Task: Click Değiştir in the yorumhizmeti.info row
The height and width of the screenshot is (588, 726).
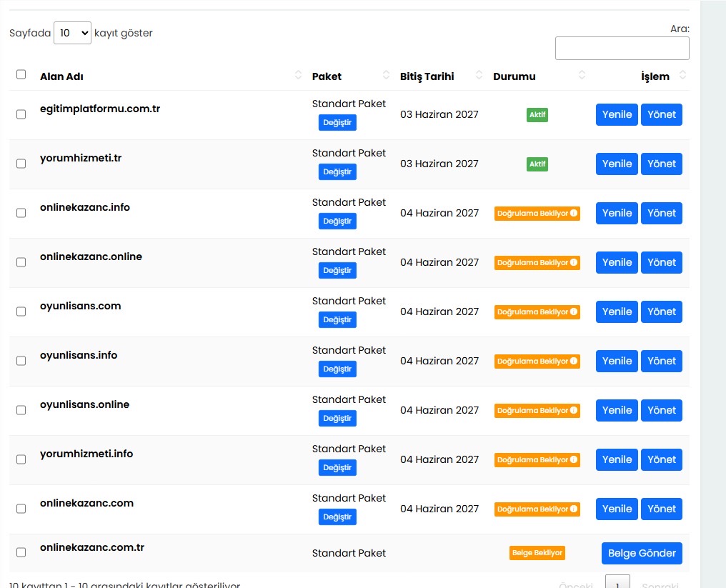Action: 337,468
